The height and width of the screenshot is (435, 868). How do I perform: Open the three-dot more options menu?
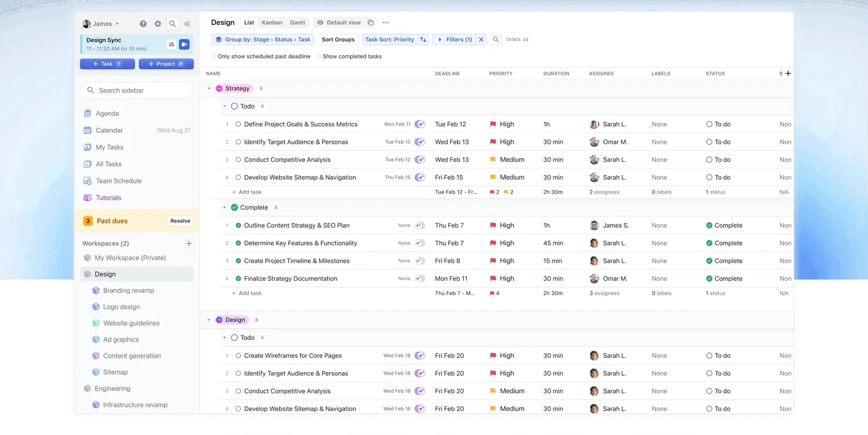(386, 23)
